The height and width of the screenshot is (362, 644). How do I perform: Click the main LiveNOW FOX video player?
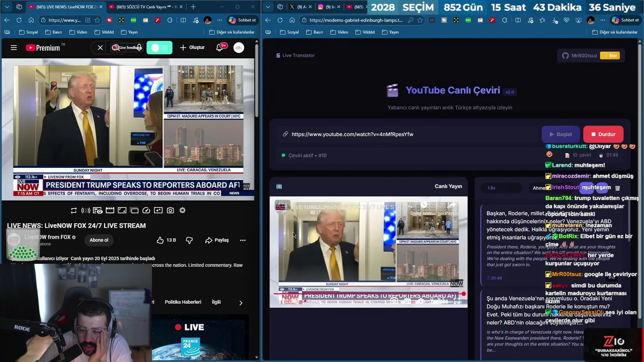click(128, 130)
